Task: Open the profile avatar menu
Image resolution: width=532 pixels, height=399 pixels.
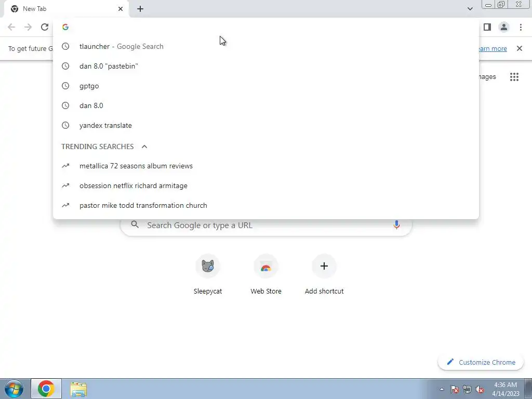Action: click(x=504, y=27)
